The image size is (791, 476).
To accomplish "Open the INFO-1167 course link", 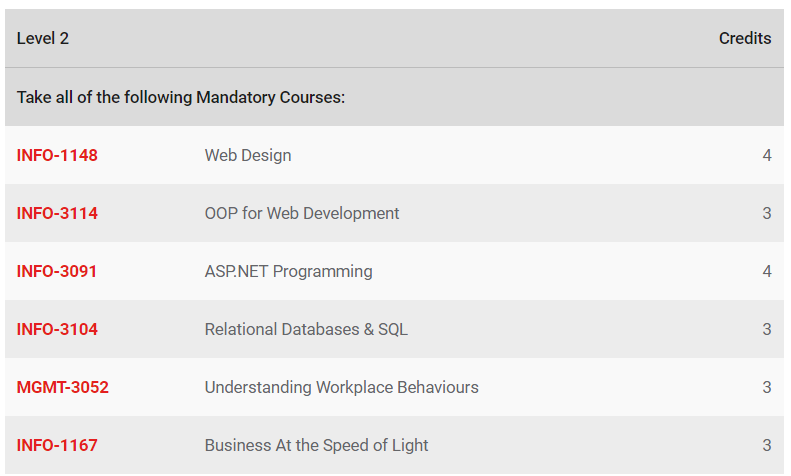I will pos(57,445).
